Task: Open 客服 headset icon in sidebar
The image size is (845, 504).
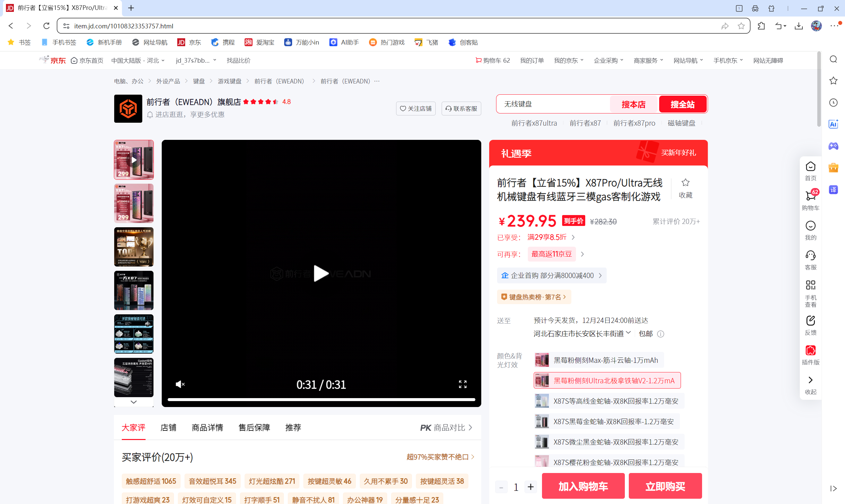Action: click(810, 255)
